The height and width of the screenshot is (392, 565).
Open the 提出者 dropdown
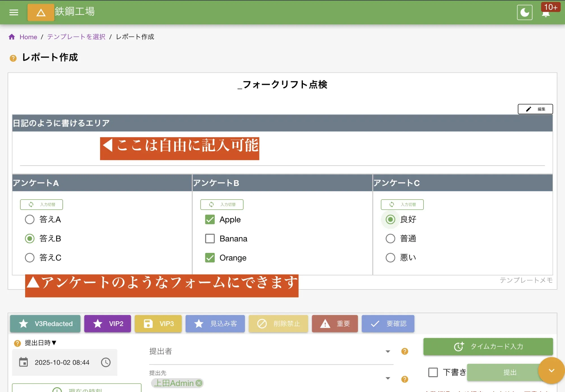(x=388, y=352)
